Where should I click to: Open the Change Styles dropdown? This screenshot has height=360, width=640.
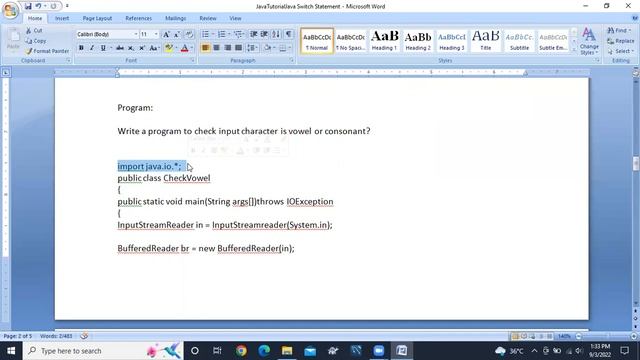pyautogui.click(x=589, y=41)
